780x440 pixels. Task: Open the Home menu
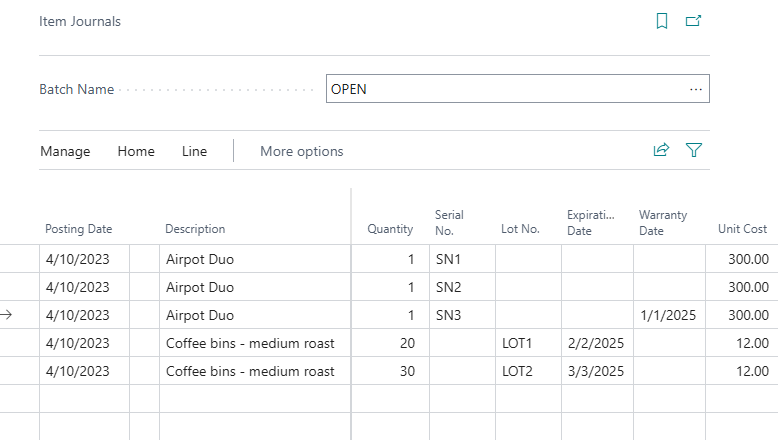[x=136, y=152]
